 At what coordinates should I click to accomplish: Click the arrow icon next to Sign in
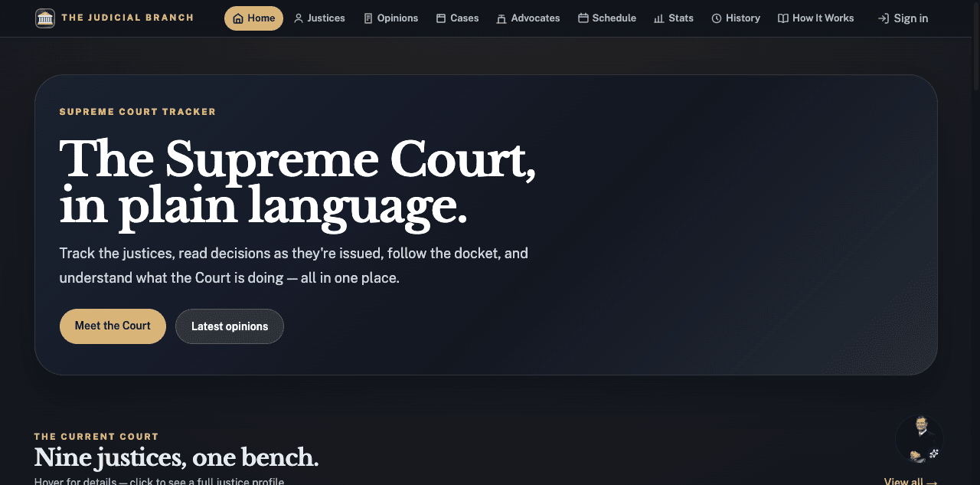click(885, 18)
